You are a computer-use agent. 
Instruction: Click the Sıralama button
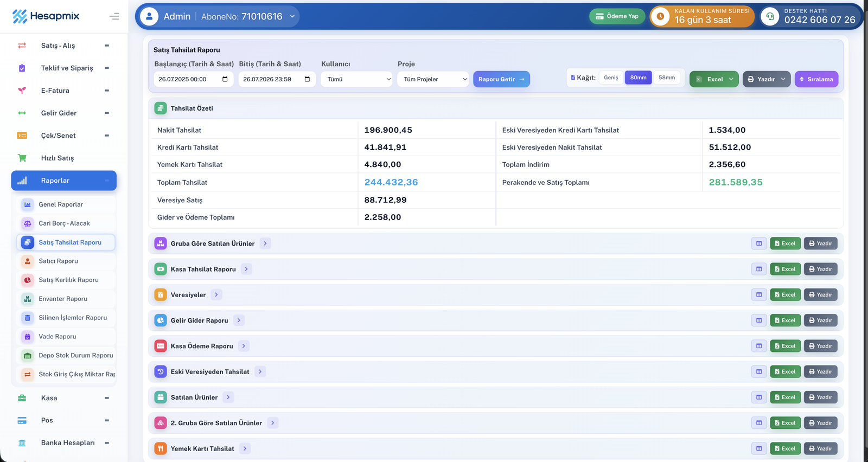click(x=816, y=79)
